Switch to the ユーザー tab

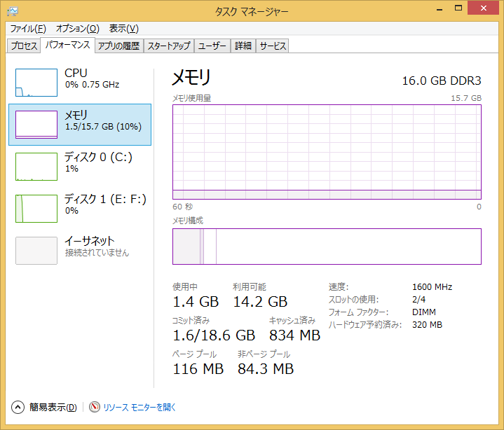point(212,46)
